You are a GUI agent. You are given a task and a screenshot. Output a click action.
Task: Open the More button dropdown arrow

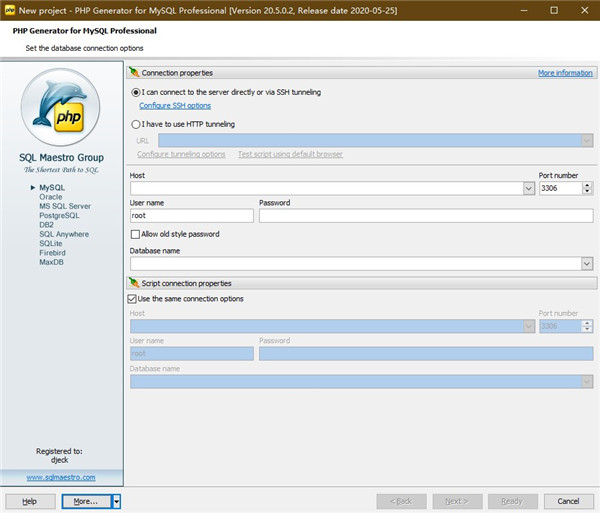pyautogui.click(x=116, y=501)
